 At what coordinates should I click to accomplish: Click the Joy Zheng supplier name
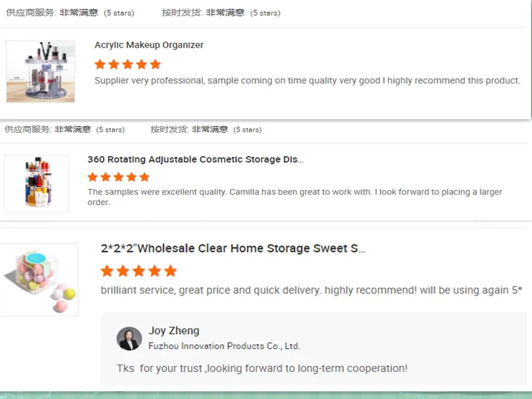[174, 331]
